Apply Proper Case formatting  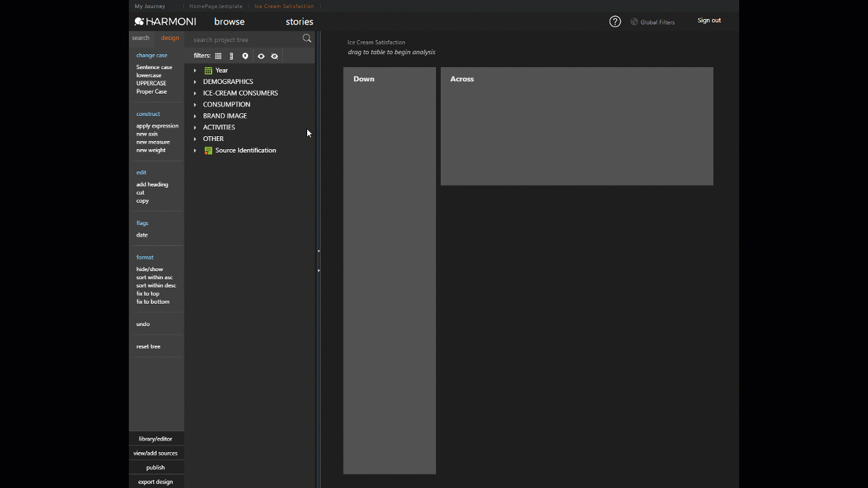[x=151, y=91]
